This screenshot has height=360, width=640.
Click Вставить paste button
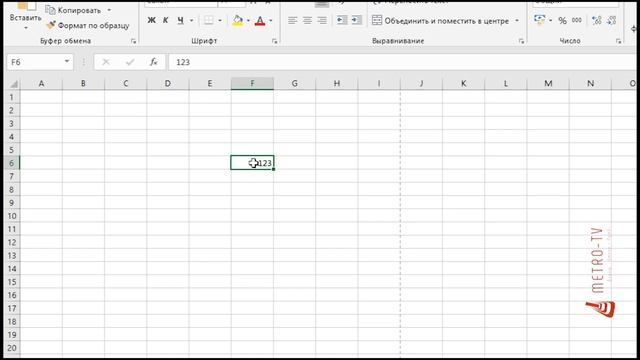pos(25,13)
